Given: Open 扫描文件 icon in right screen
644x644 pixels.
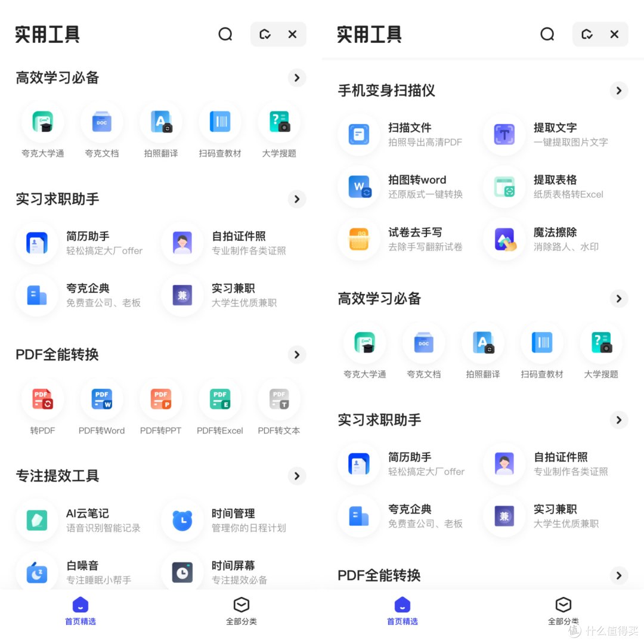Looking at the screenshot, I should pos(359,134).
